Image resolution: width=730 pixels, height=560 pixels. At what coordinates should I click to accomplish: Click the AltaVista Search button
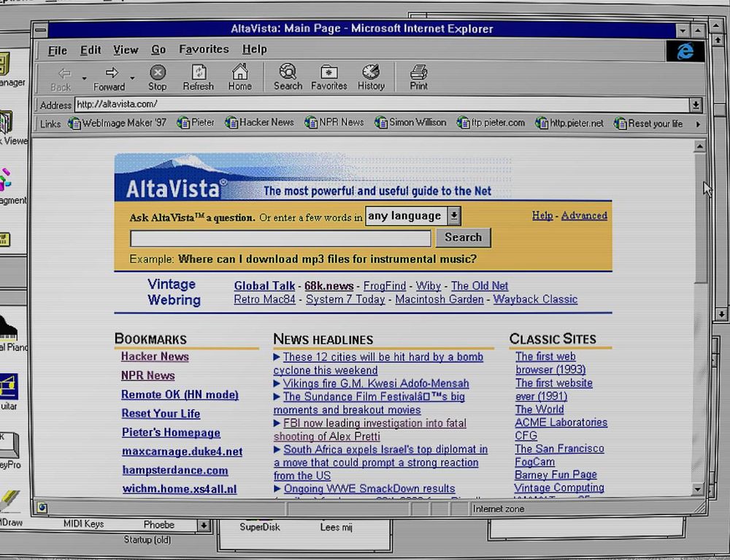click(464, 237)
